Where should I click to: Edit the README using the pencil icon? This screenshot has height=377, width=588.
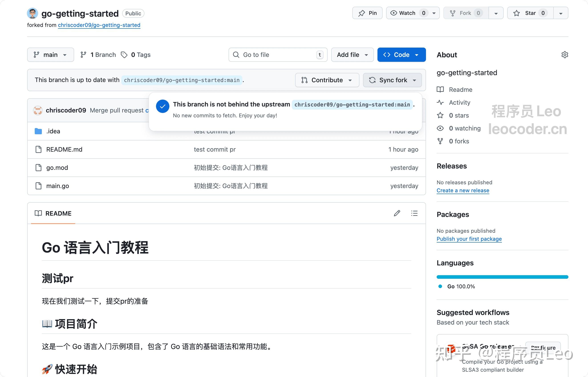397,213
